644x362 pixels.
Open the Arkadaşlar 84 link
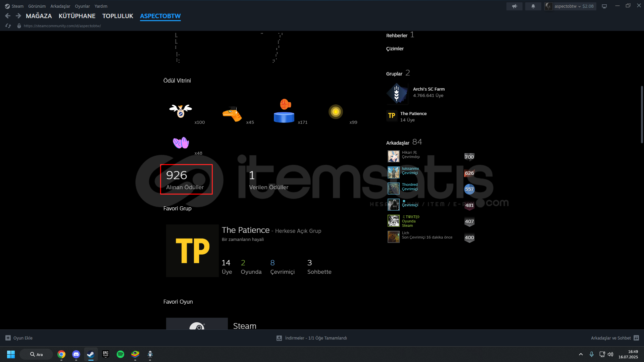click(404, 142)
